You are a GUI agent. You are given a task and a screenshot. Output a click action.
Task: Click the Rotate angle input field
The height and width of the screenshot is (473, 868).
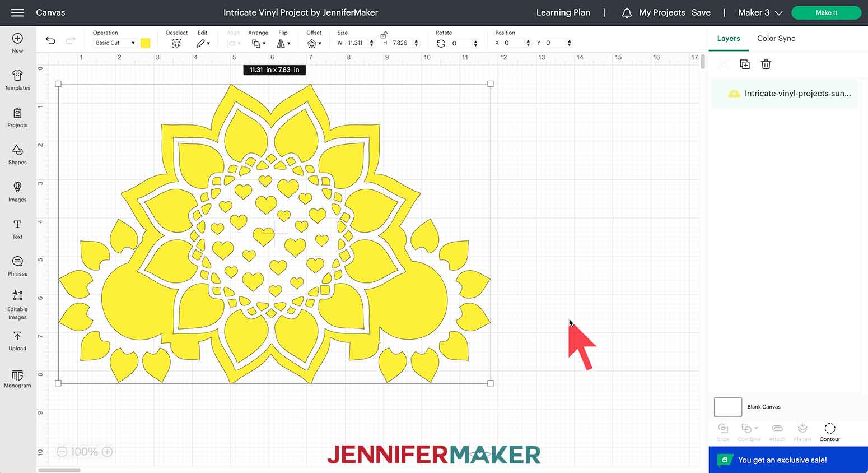point(461,43)
